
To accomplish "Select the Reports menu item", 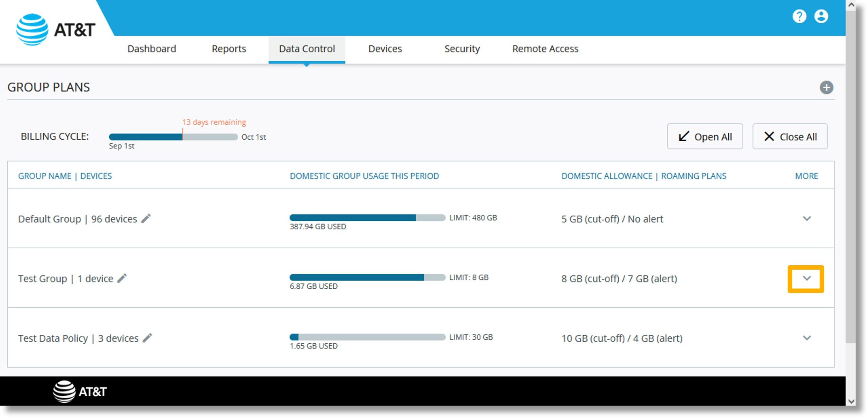I will (x=229, y=49).
